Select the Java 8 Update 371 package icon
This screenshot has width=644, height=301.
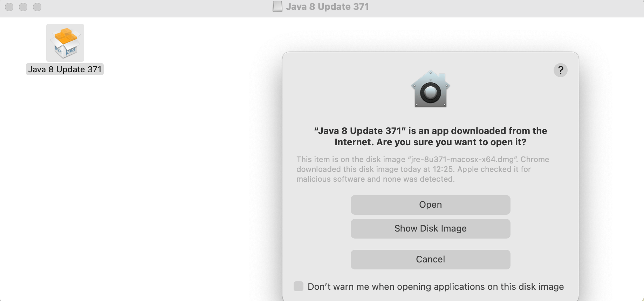tap(65, 43)
